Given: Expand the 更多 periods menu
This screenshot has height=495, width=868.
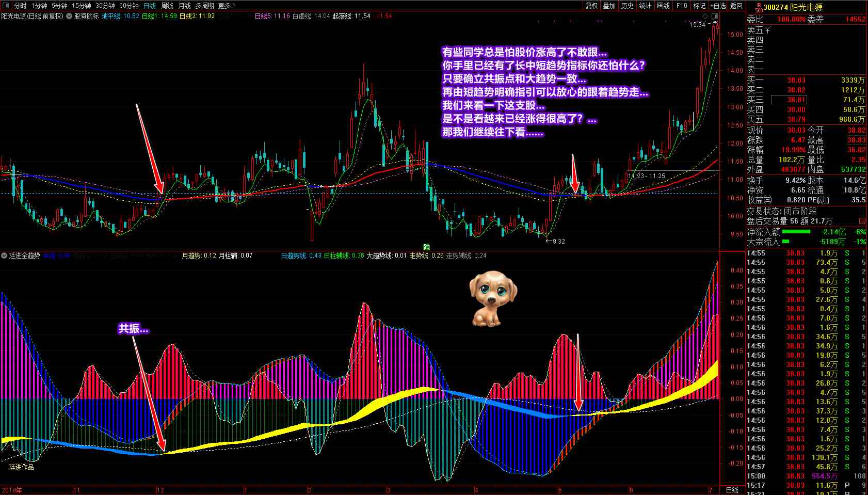Looking at the screenshot, I should coord(227,6).
